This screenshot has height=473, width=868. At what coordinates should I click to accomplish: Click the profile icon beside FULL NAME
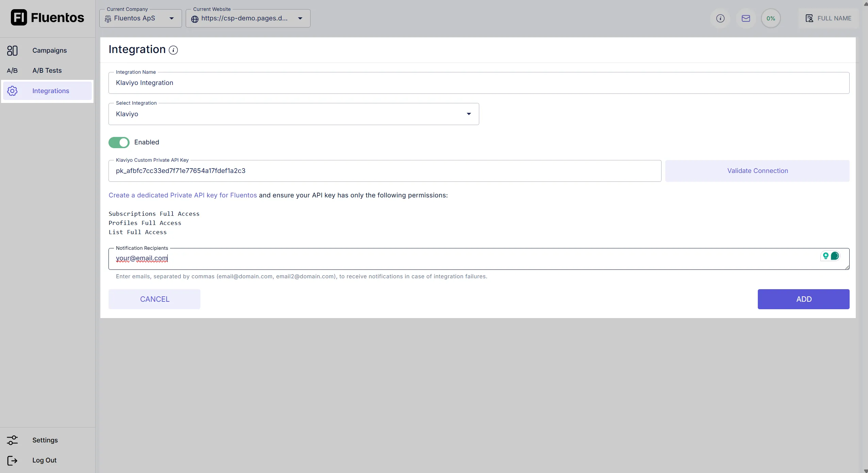click(809, 18)
